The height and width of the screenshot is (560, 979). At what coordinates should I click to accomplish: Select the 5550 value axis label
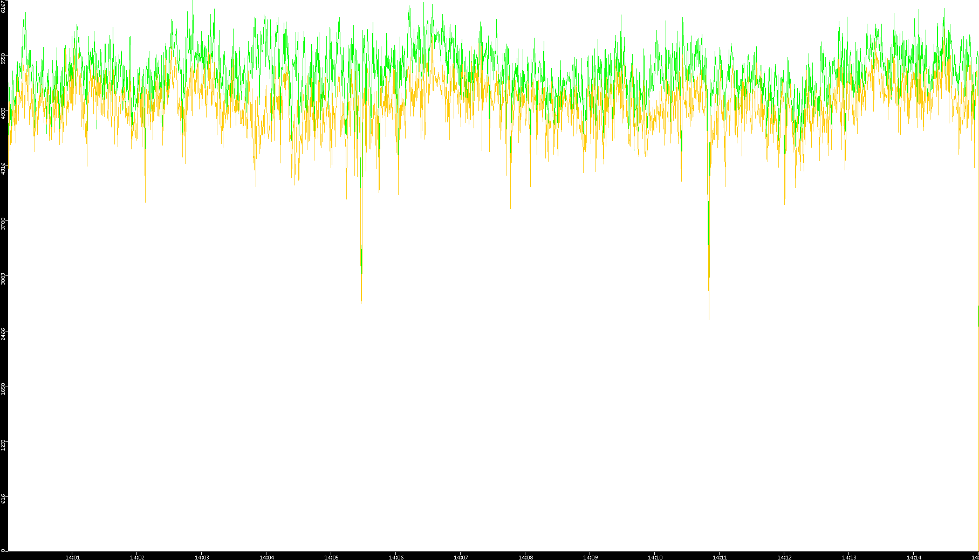3,59
